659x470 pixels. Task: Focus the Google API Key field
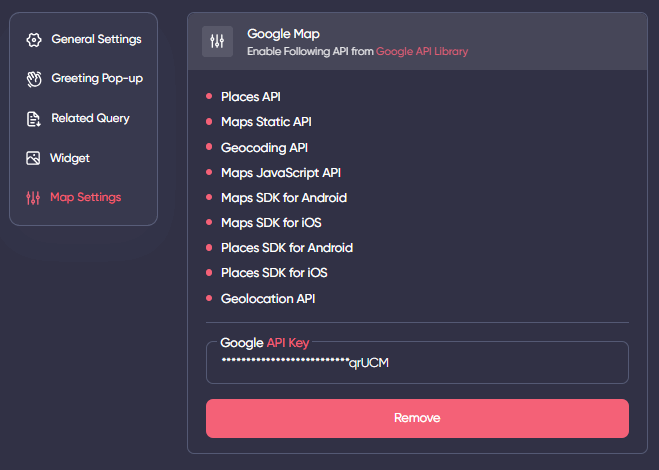coord(417,363)
